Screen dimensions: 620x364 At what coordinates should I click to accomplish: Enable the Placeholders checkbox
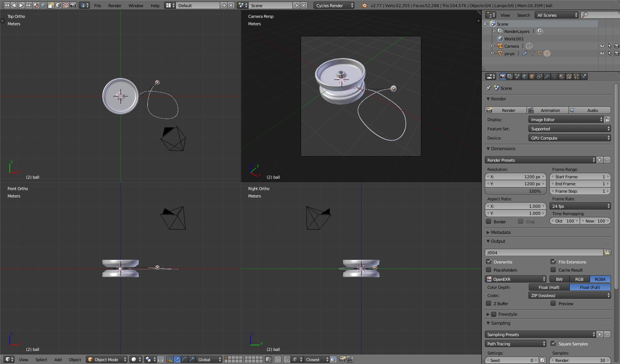489,270
